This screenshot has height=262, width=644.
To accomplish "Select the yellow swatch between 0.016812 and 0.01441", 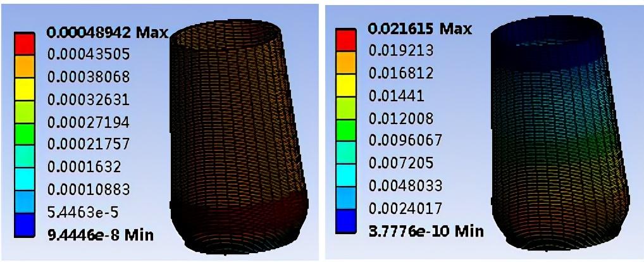I will tap(345, 85).
